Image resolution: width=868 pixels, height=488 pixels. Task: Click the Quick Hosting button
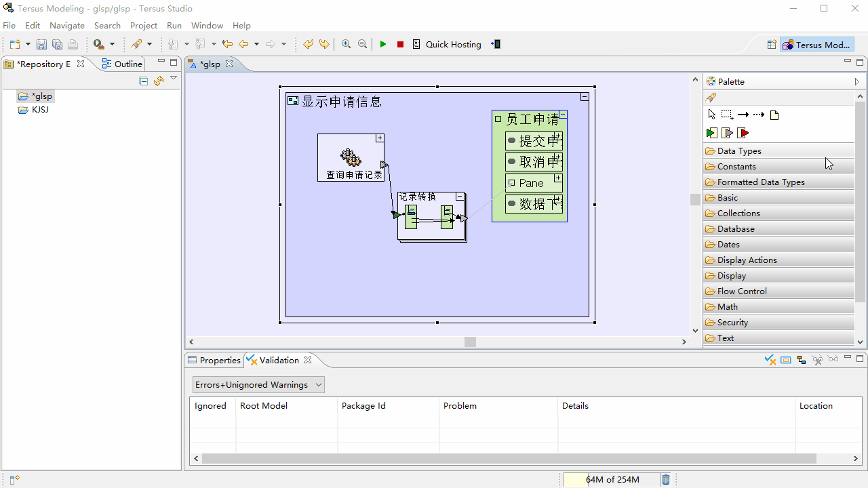click(447, 45)
